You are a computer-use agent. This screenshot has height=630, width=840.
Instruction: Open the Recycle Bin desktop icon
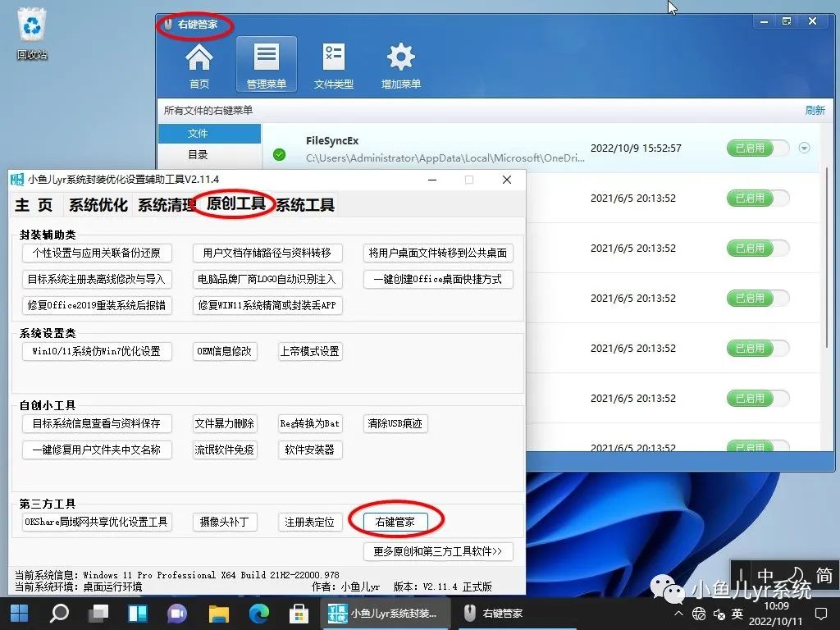click(x=32, y=34)
